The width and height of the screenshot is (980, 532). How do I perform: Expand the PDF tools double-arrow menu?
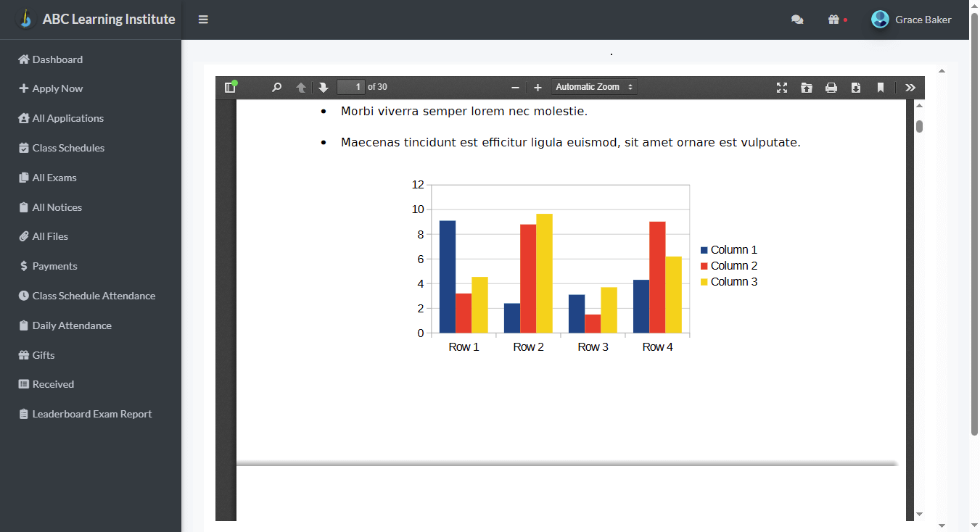pyautogui.click(x=910, y=88)
